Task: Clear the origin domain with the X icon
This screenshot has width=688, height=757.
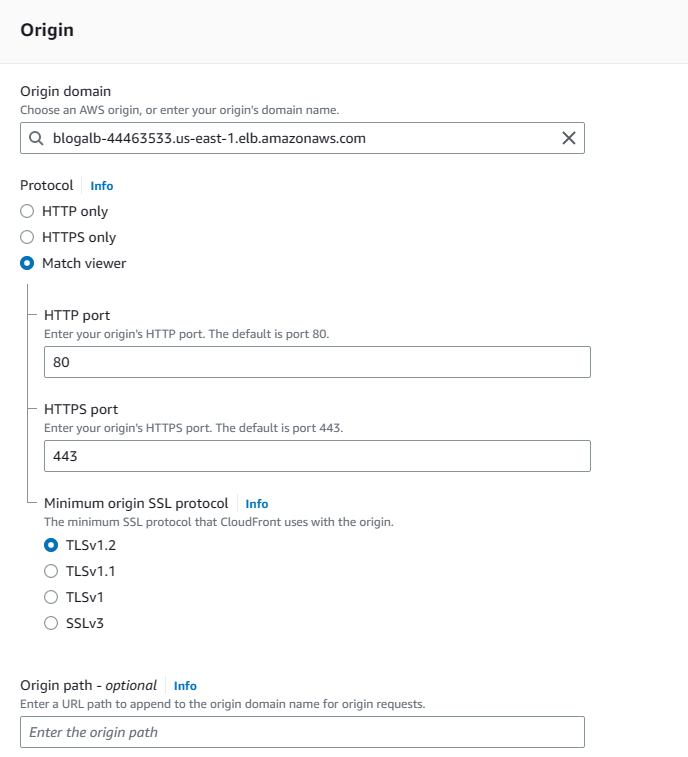Action: [x=568, y=139]
